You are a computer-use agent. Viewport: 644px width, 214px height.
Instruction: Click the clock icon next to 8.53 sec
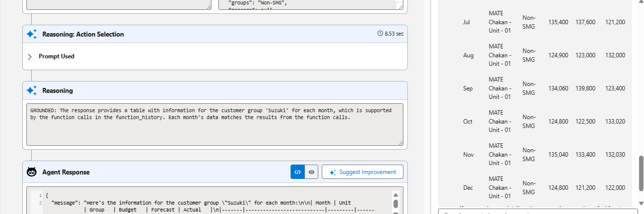tap(380, 34)
